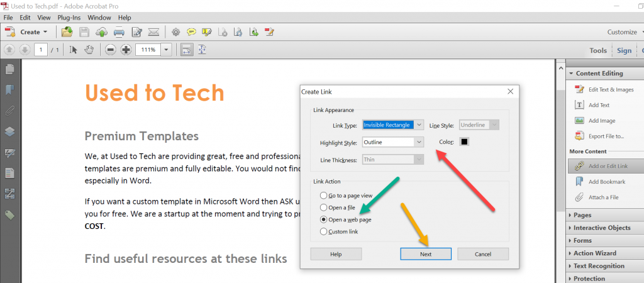The image size is (644, 283).
Task: Open the zoom level dropdown arrow
Action: [x=166, y=50]
